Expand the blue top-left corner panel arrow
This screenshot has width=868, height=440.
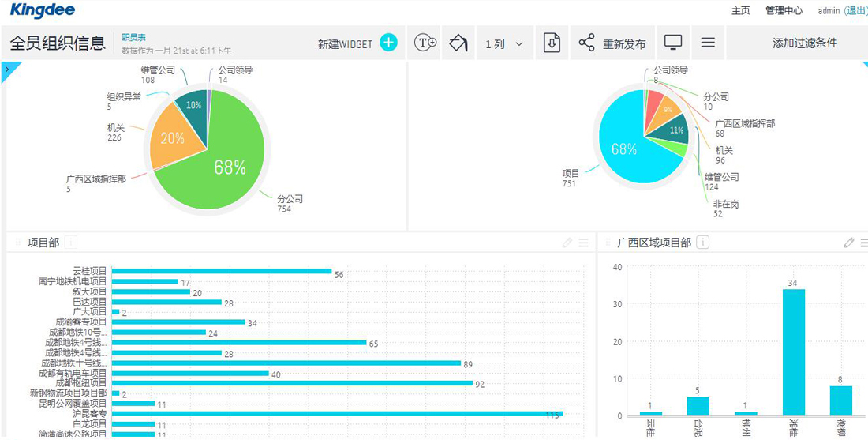(x=6, y=69)
